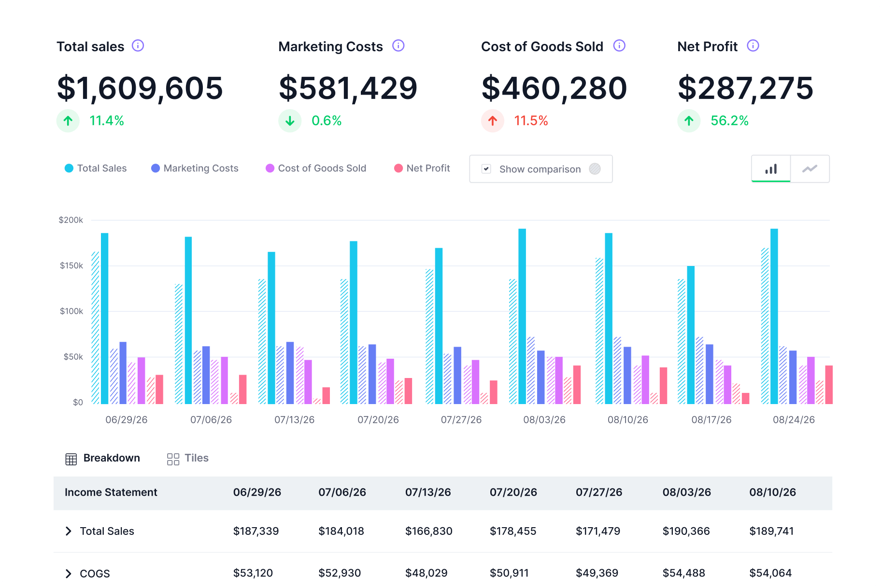Click the Show comparison label
The height and width of the screenshot is (588, 882).
(540, 169)
